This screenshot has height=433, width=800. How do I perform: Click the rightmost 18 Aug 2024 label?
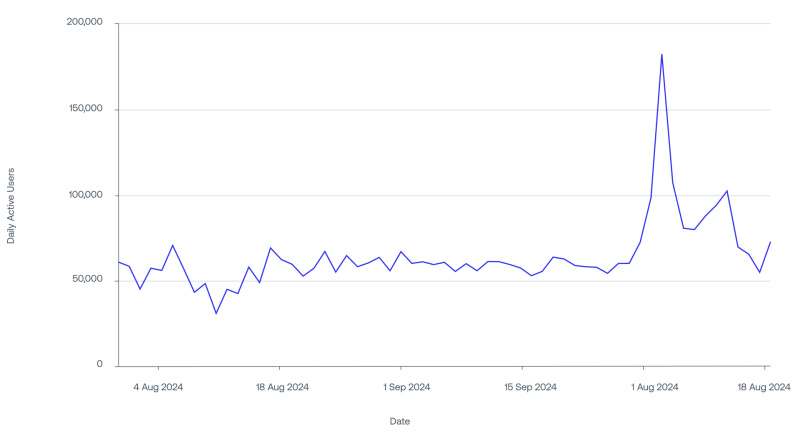pyautogui.click(x=764, y=387)
